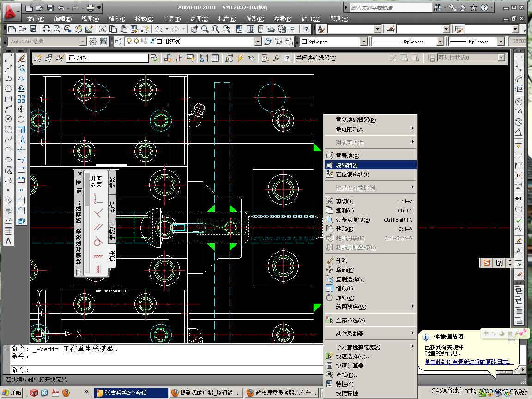Choose 块编辑器 from the context menu

(347, 165)
